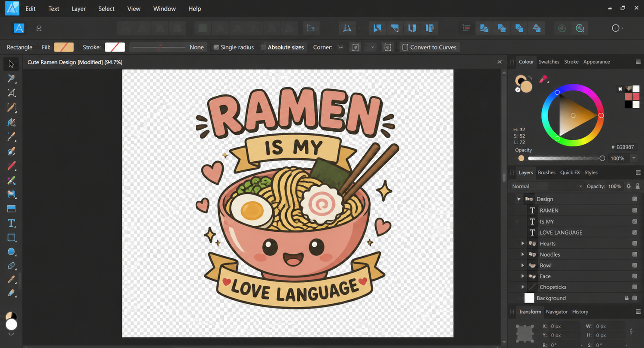Toggle visibility checkbox of Chopsticks layer
This screenshot has width=644, height=348.
click(635, 287)
